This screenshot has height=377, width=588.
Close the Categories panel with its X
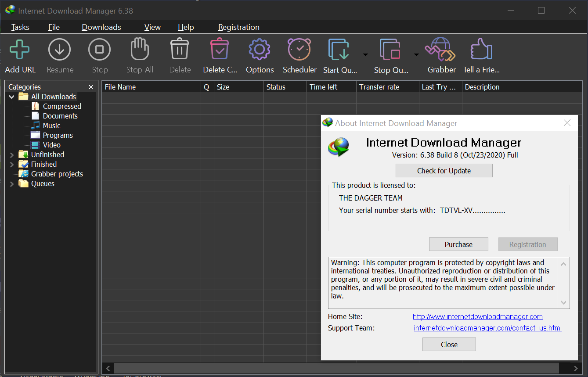click(91, 87)
